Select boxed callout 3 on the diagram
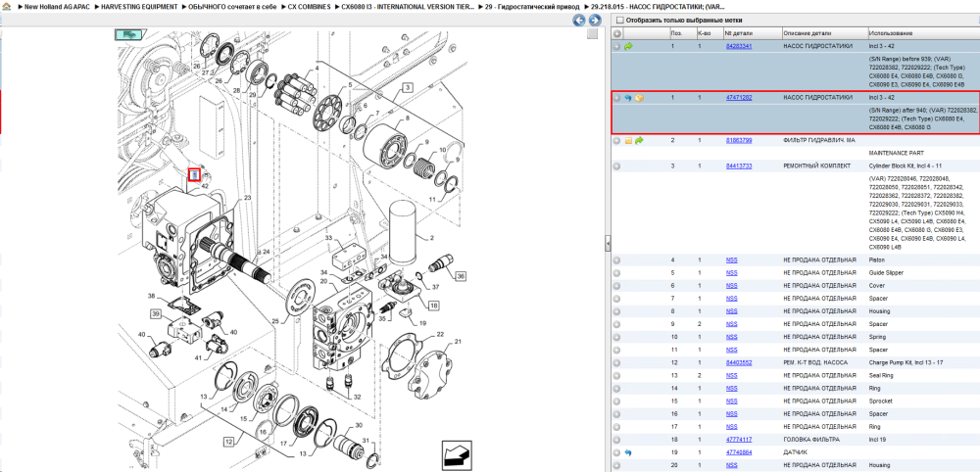This screenshot has width=980, height=472. pyautogui.click(x=408, y=87)
